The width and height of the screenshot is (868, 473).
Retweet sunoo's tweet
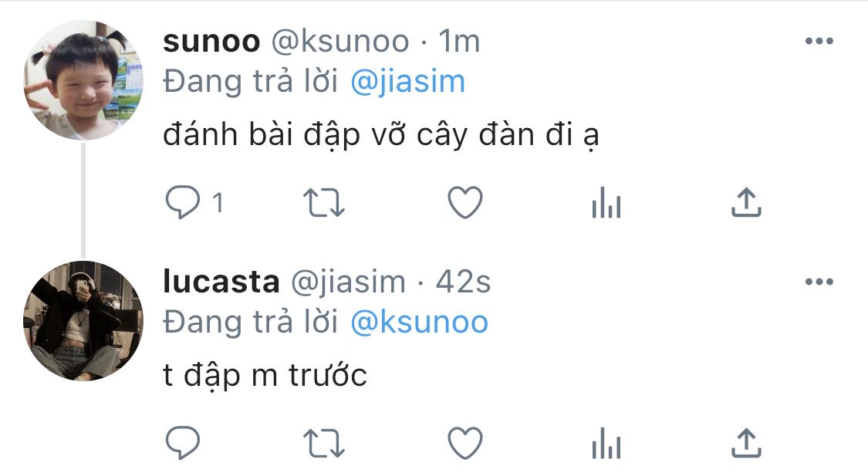point(324,203)
